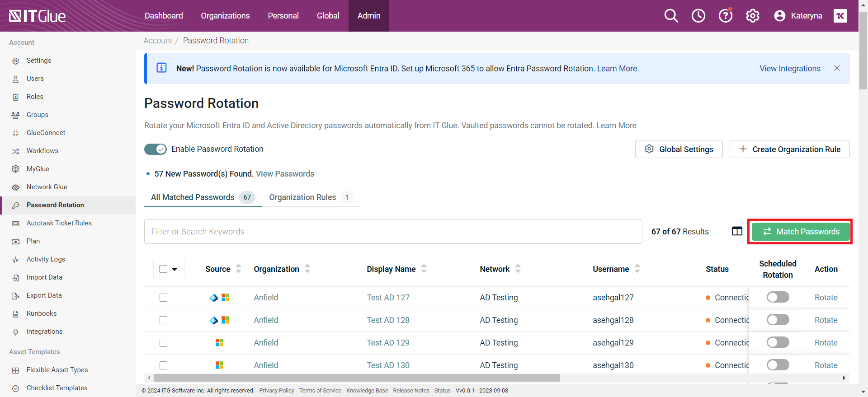The image size is (868, 397).
Task: Open Kateryna user profile menu
Action: (798, 16)
